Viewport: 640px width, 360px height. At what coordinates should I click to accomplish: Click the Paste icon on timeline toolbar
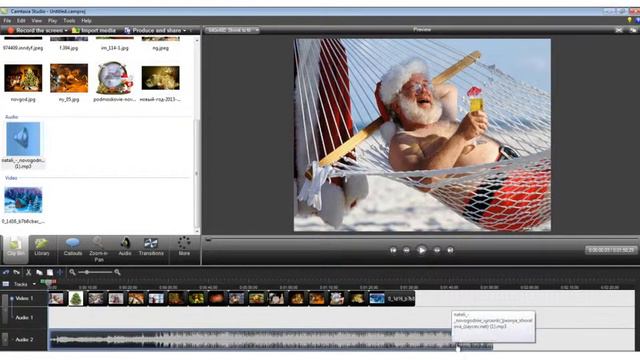pos(50,272)
